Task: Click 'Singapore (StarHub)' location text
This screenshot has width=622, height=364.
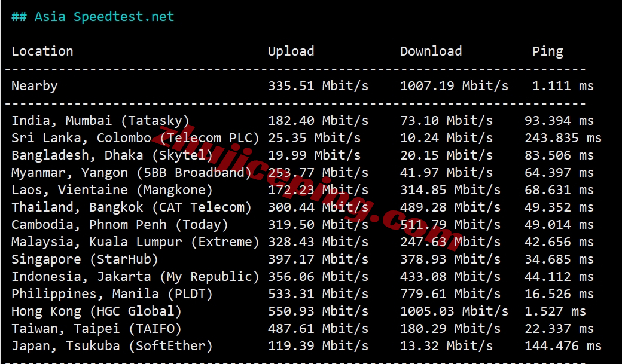Action: click(x=85, y=259)
